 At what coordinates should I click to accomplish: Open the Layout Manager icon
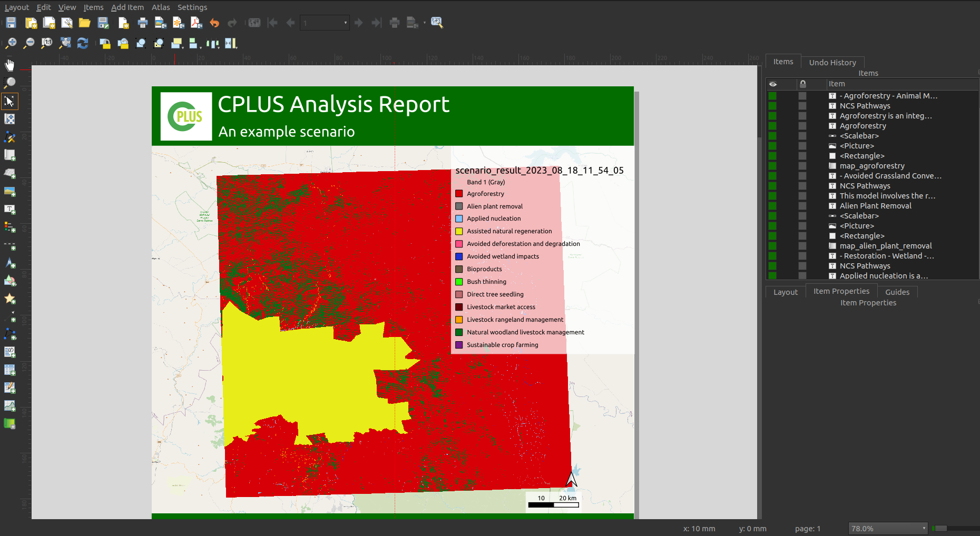(67, 23)
